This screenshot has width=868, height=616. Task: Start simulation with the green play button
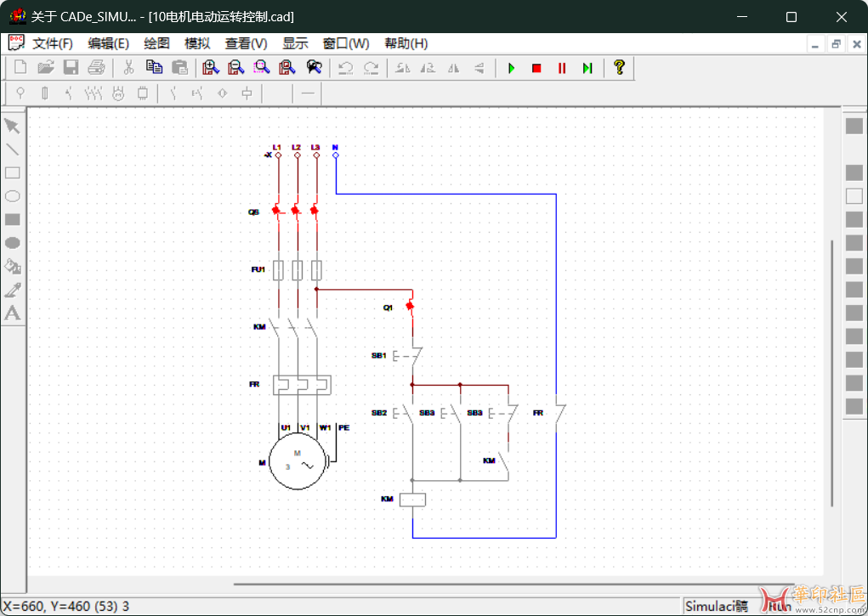512,67
